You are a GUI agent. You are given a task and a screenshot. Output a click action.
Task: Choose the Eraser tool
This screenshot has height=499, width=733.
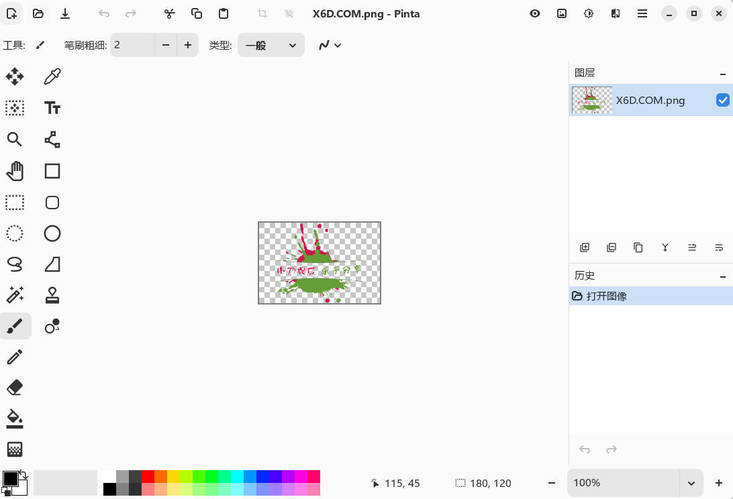coord(15,388)
